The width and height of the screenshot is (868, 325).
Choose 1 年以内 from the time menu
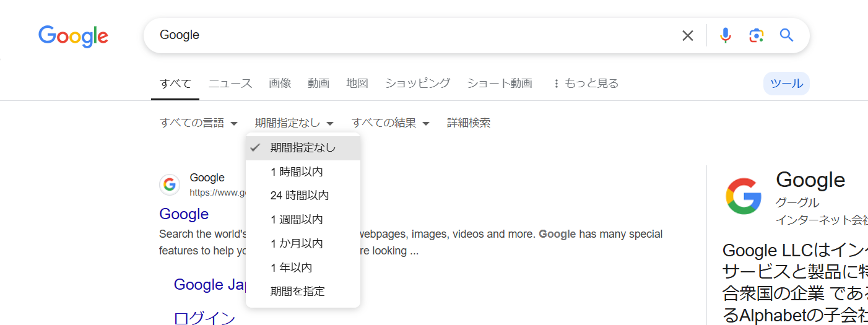coord(303,267)
